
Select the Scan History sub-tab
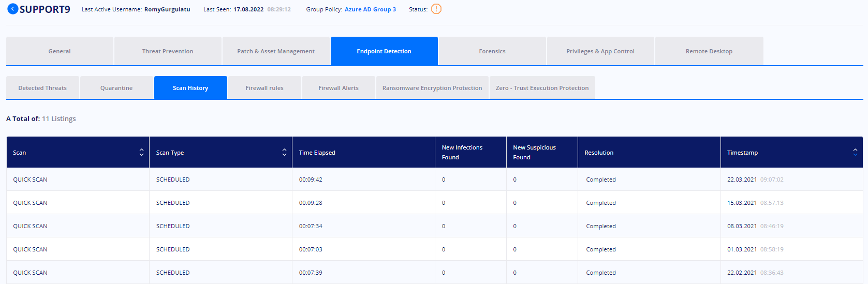pyautogui.click(x=190, y=88)
